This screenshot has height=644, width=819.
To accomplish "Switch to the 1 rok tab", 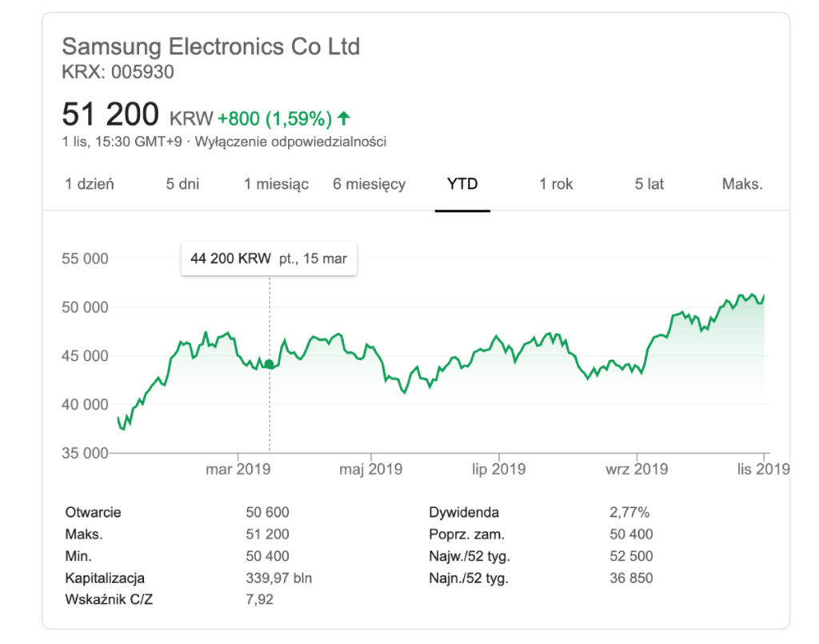I will [x=556, y=184].
